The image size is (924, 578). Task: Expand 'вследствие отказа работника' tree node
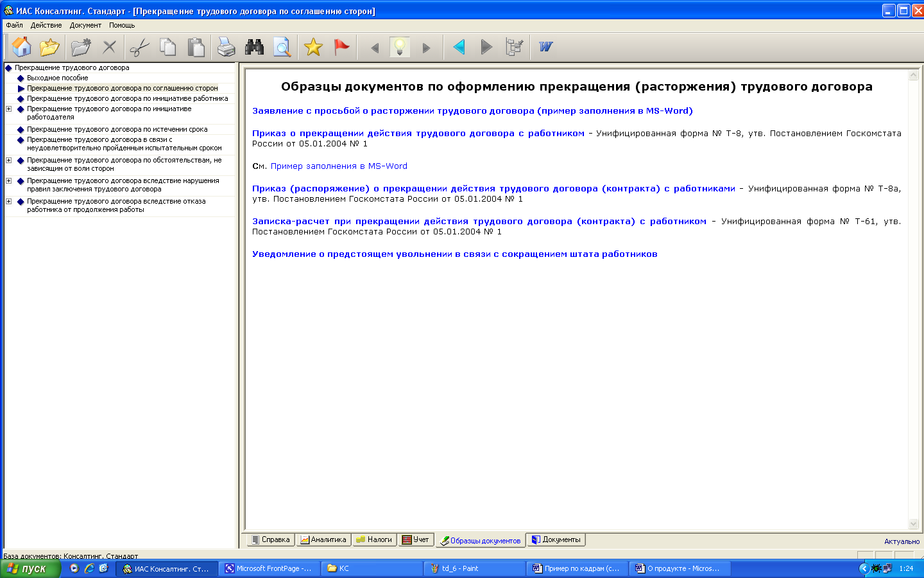8,202
